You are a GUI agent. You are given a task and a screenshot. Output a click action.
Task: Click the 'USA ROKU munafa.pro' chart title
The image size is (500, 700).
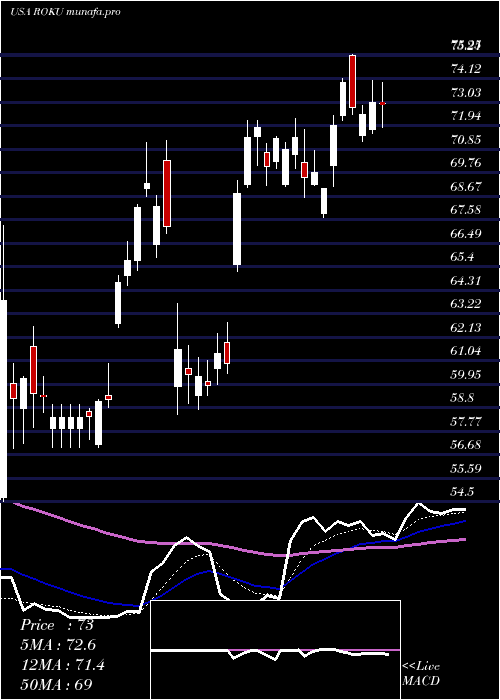pos(65,12)
